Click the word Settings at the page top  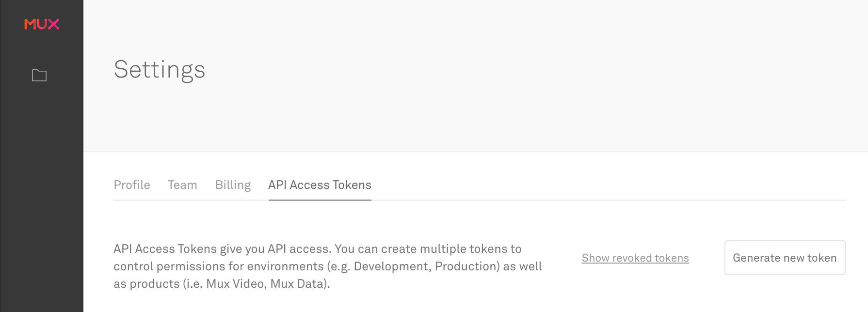160,69
